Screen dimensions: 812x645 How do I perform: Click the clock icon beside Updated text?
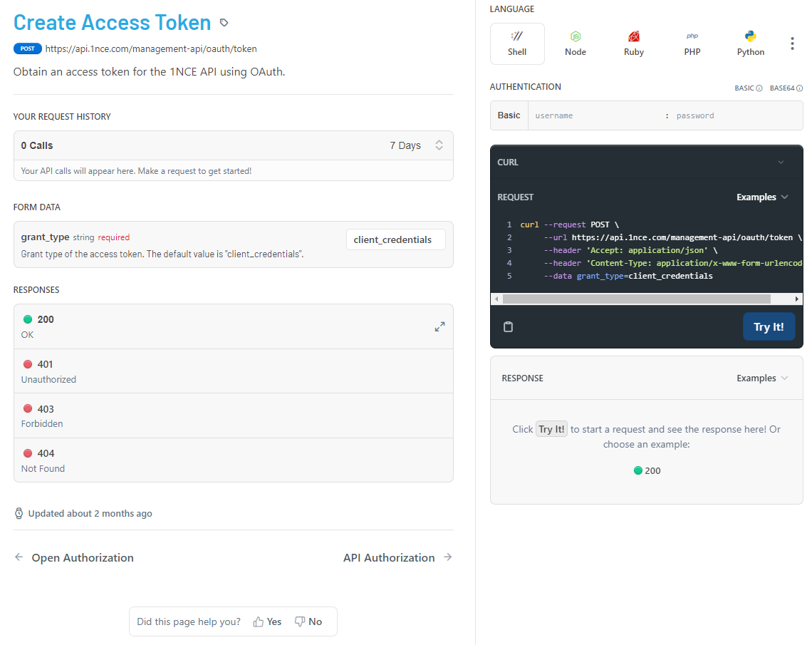pyautogui.click(x=19, y=513)
